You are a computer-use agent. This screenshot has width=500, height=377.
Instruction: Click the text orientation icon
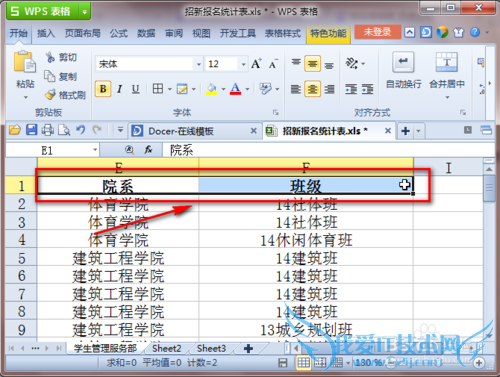[351, 63]
